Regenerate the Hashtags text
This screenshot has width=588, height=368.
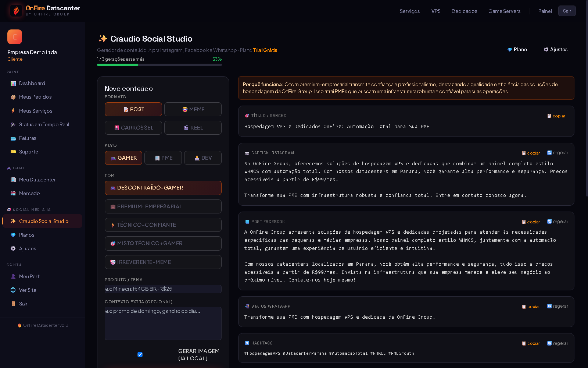557,343
